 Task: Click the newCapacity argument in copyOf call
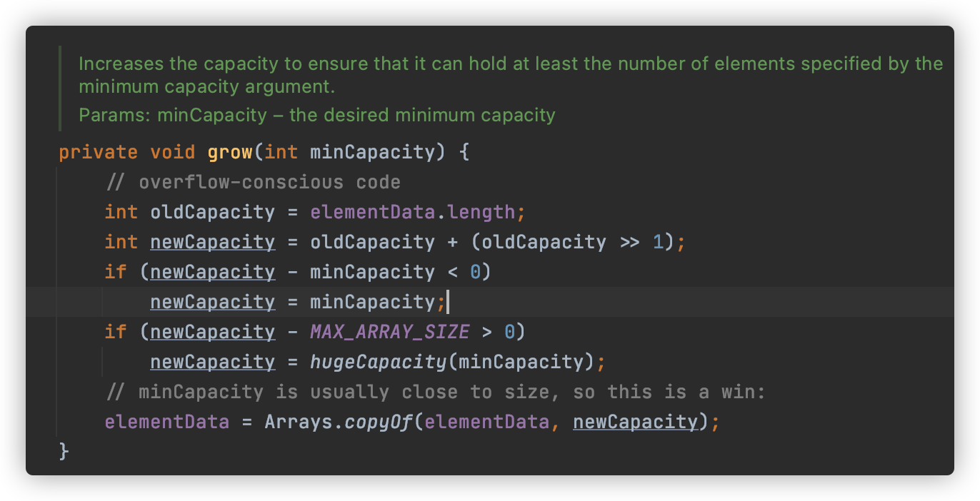click(635, 422)
